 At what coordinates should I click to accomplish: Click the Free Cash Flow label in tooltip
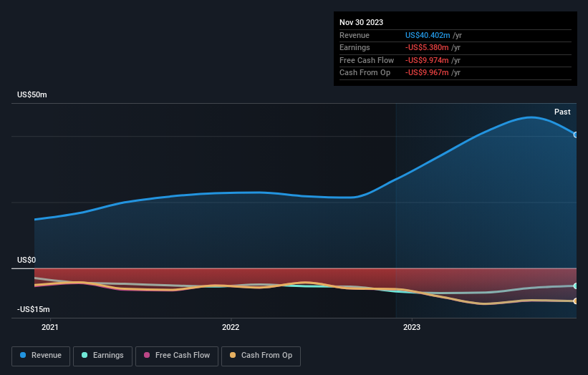367,60
